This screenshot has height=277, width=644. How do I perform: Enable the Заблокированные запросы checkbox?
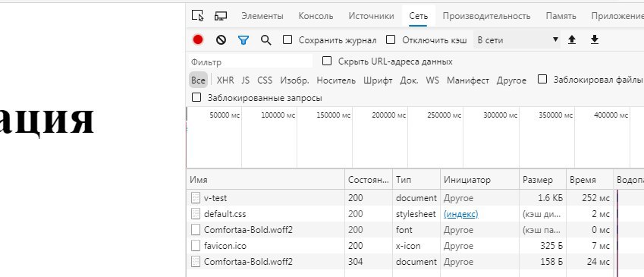click(x=196, y=98)
